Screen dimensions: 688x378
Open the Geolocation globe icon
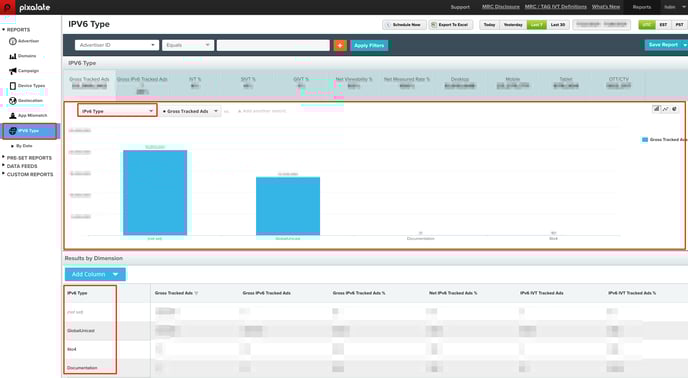point(13,101)
